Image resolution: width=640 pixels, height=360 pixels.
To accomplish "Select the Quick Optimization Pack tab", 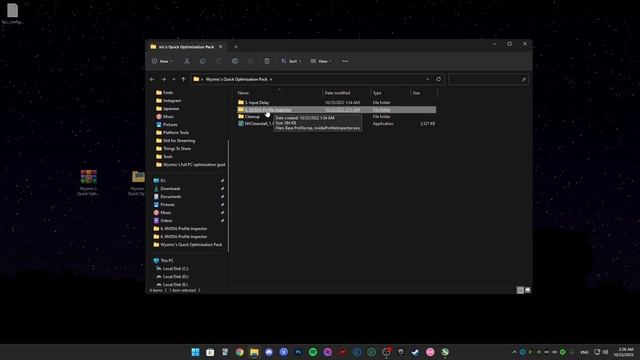I will pos(186,47).
